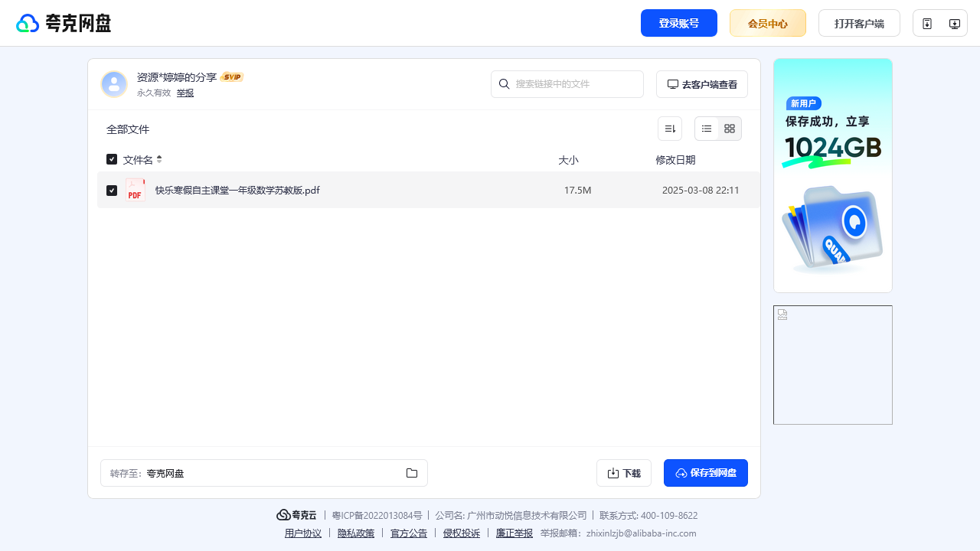
Task: Uncheck the 快乐寒假自主课堂 pdf checkbox
Action: 112,190
